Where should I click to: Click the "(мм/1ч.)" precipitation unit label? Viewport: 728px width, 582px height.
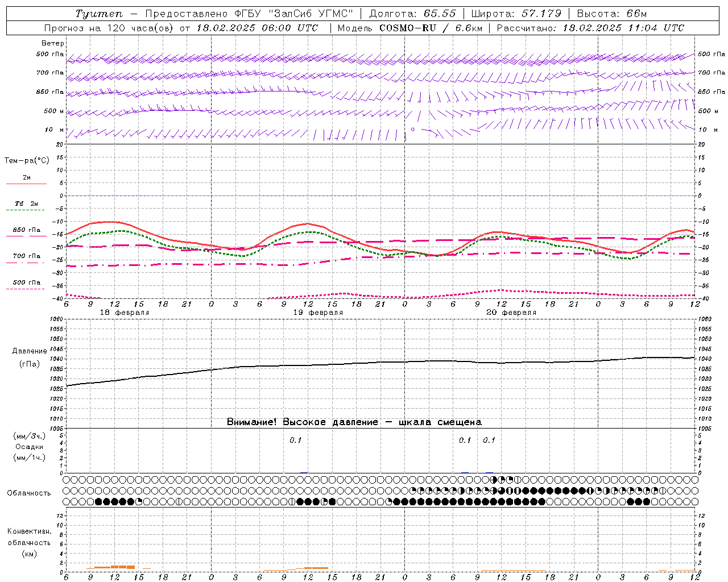pos(30,458)
